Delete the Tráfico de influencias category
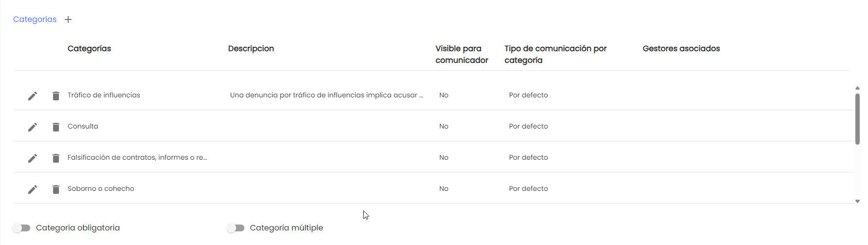This screenshot has width=868, height=245. (56, 96)
